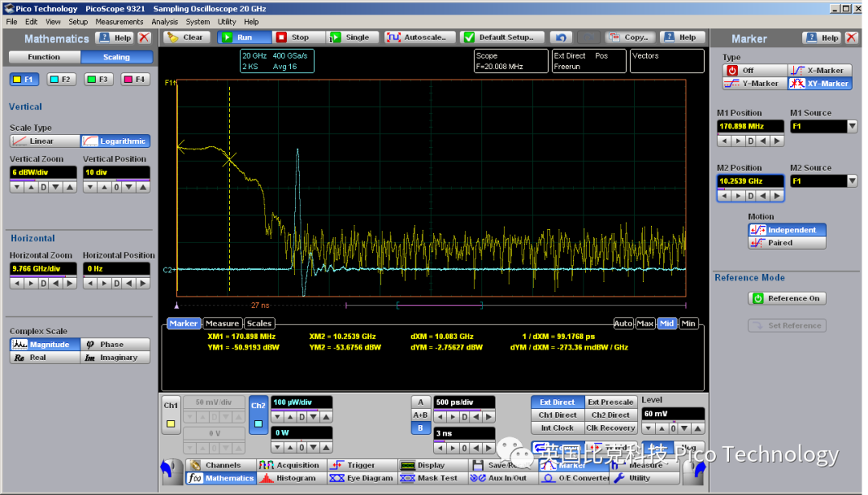The width and height of the screenshot is (868, 495).
Task: Switch to the Scaling tab
Action: point(115,56)
